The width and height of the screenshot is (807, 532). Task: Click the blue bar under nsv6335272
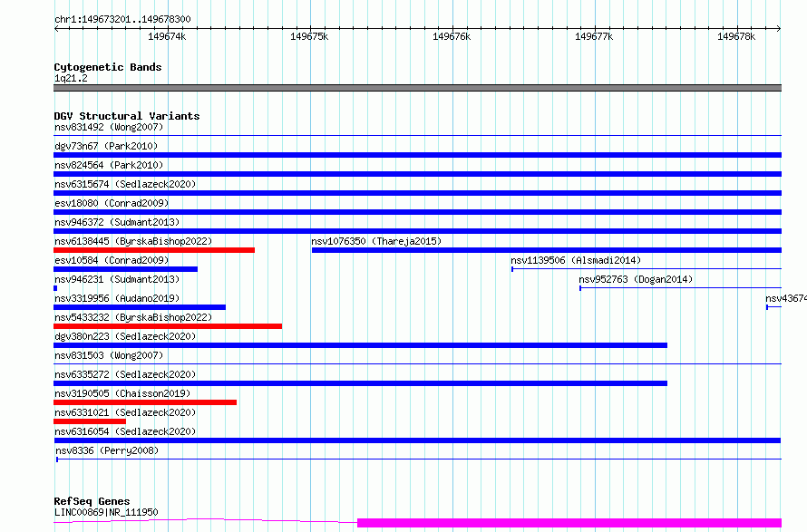360,383
